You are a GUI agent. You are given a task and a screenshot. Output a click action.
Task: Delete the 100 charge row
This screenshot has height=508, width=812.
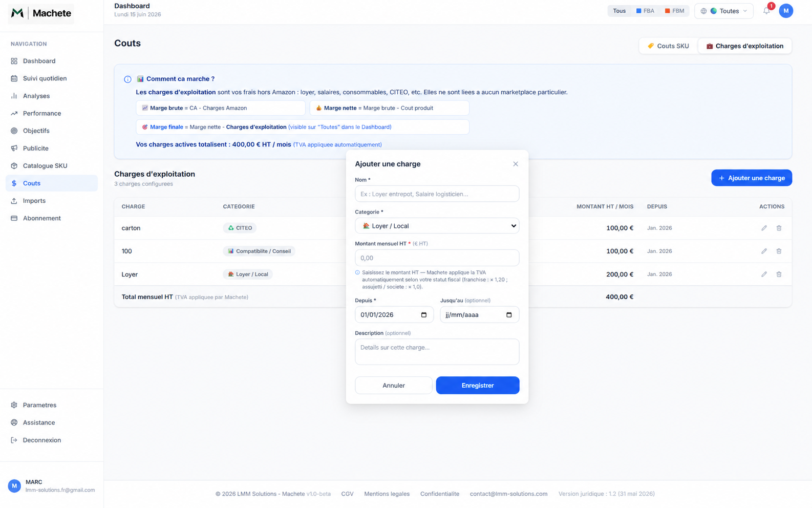coord(779,251)
